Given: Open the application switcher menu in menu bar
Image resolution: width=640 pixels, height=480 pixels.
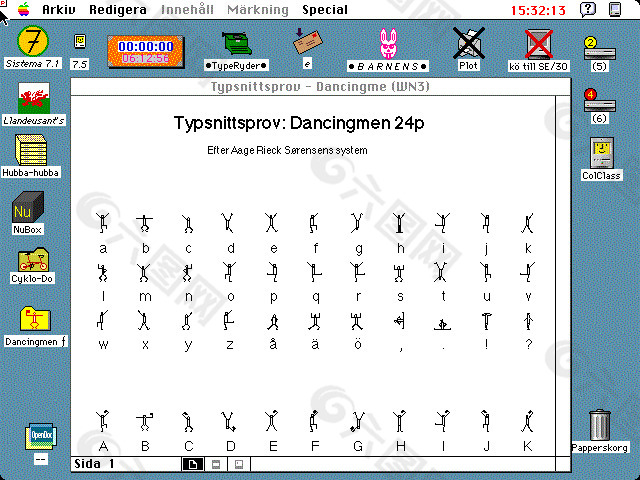Looking at the screenshot, I should pyautogui.click(x=619, y=10).
